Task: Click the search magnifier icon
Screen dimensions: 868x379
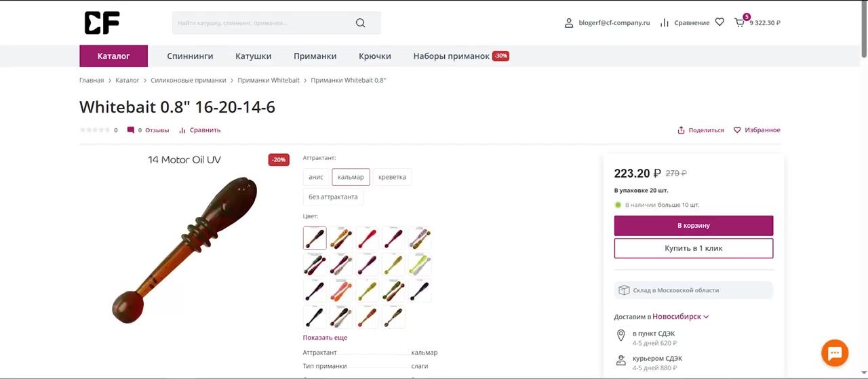Action: (361, 23)
